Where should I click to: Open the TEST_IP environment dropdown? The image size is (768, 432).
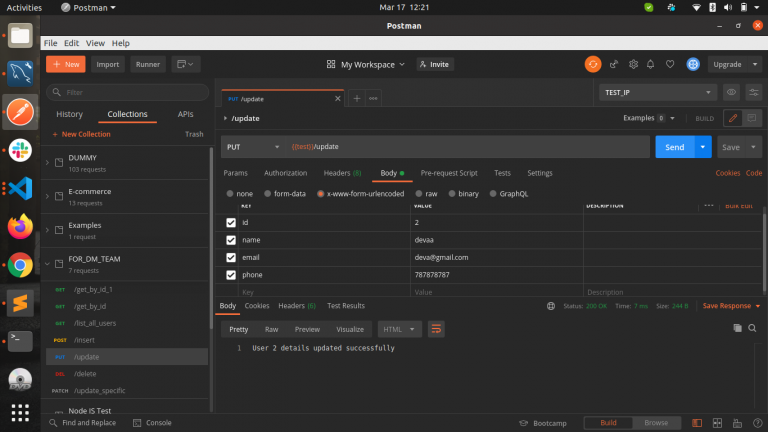pos(658,92)
